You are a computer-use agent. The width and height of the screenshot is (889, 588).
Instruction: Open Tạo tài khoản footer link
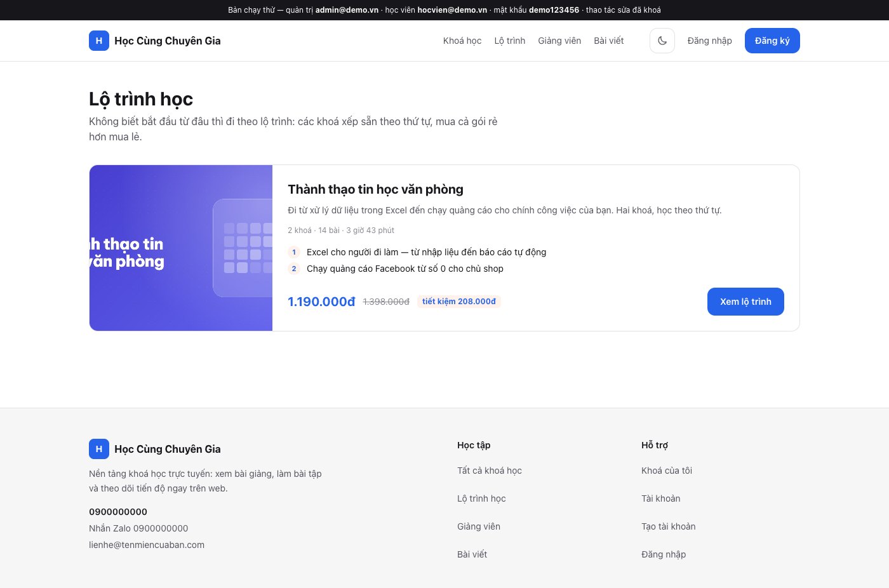click(669, 526)
